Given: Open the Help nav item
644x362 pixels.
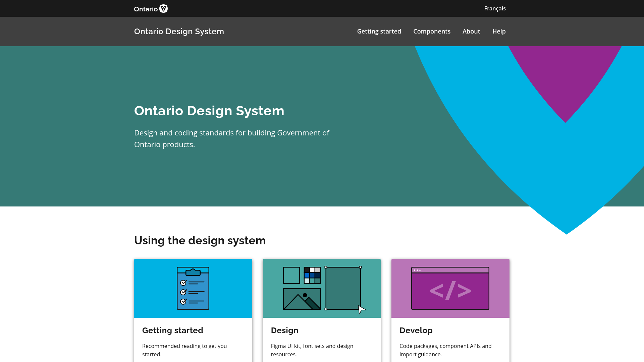Looking at the screenshot, I should click(499, 31).
